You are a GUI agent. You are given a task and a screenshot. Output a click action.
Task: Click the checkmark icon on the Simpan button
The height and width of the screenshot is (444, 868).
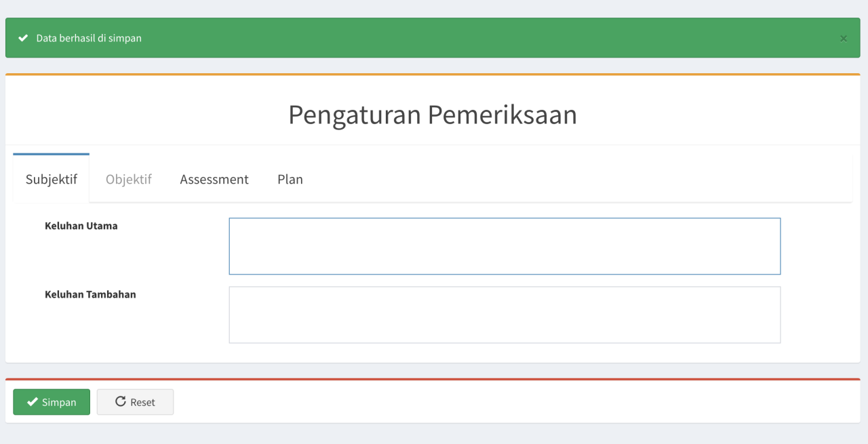point(32,402)
